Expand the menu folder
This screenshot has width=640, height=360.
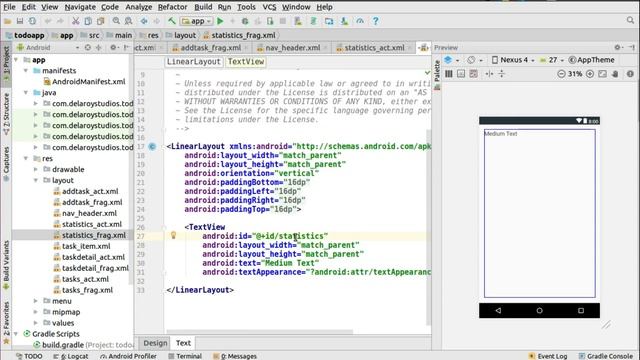point(36,301)
